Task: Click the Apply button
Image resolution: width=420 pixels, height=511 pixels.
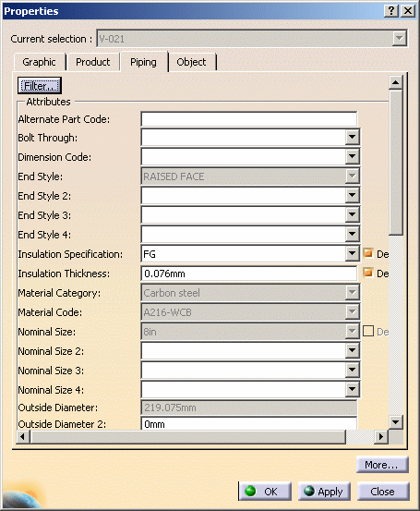Action: tap(324, 491)
